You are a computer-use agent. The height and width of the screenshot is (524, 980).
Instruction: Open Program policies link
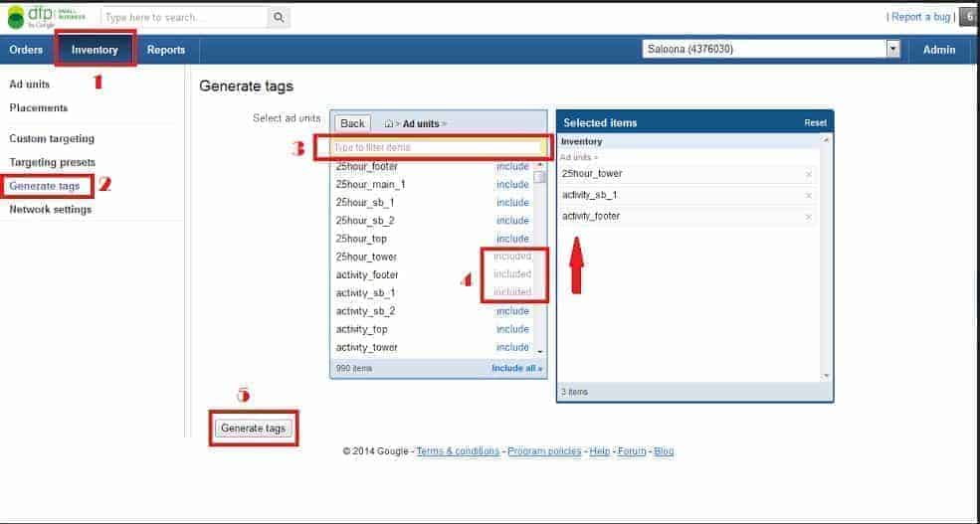[544, 451]
